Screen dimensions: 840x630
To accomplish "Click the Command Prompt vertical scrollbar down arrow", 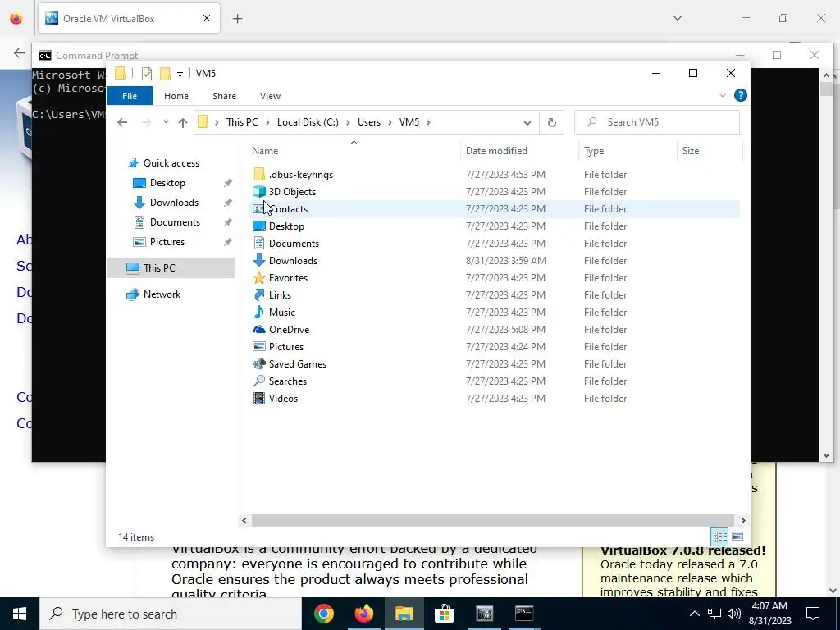I will tap(826, 455).
